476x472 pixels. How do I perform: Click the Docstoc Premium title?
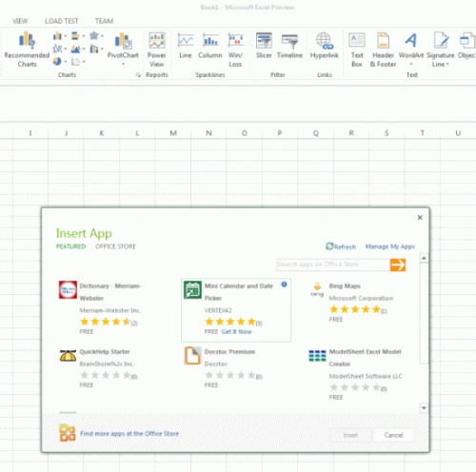(x=229, y=352)
